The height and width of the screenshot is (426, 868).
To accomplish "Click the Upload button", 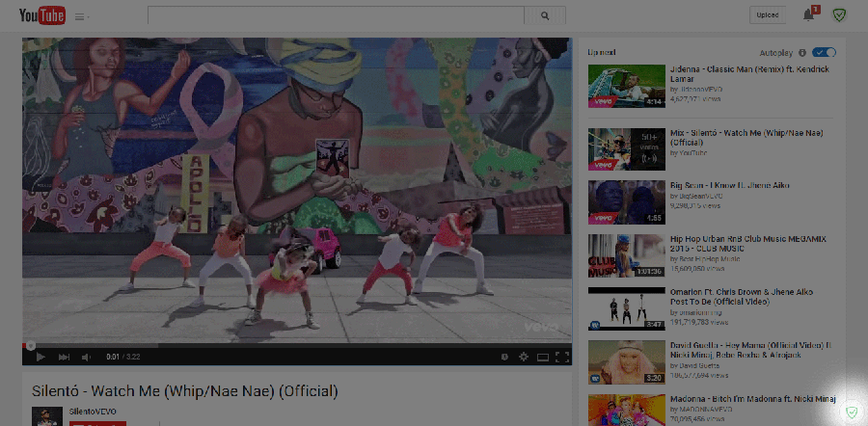I will click(x=768, y=15).
